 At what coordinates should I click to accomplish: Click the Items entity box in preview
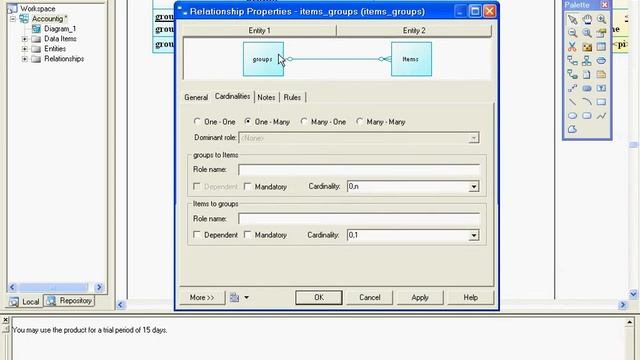pyautogui.click(x=411, y=59)
